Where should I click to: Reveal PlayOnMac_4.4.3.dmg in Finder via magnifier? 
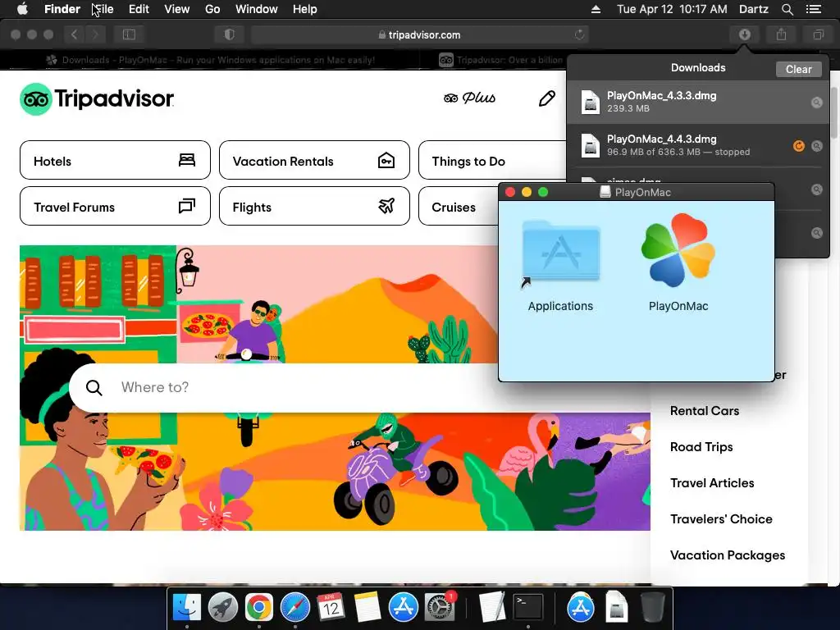pos(816,146)
